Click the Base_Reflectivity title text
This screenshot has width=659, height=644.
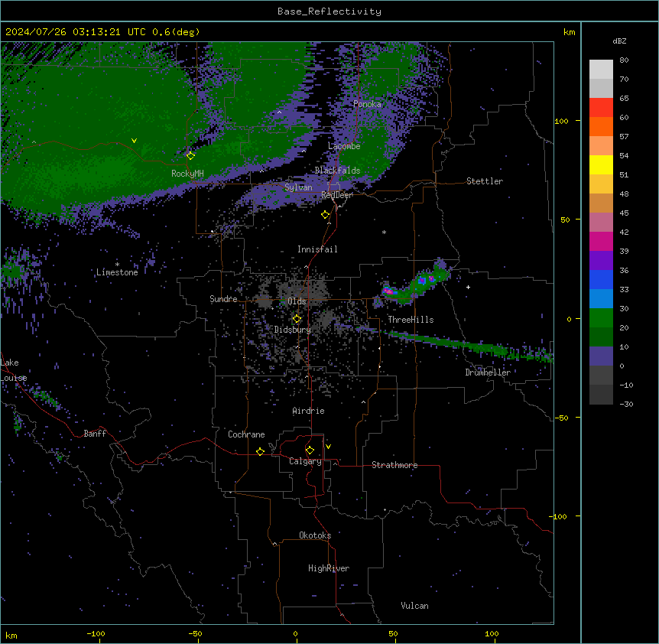329,11
